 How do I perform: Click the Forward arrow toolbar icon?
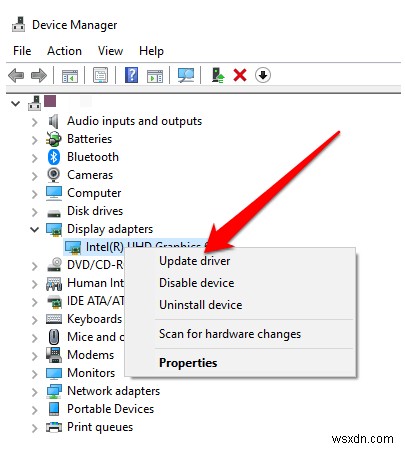click(39, 75)
